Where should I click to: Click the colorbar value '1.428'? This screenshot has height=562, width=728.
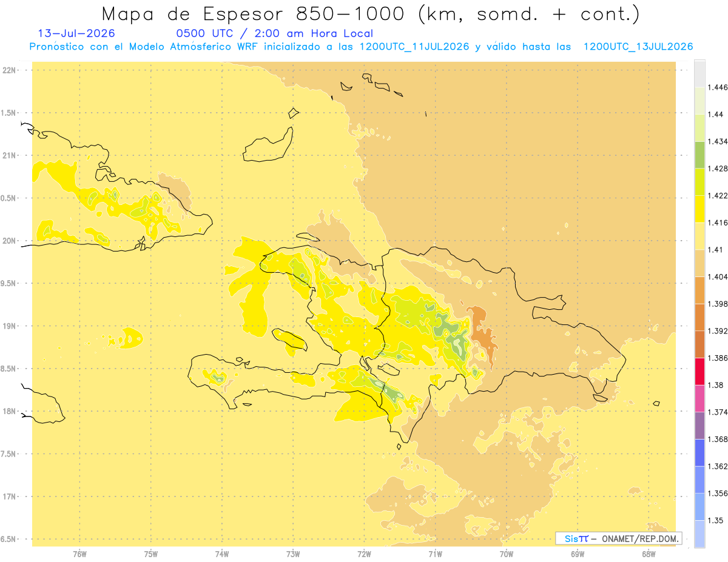pyautogui.click(x=718, y=169)
